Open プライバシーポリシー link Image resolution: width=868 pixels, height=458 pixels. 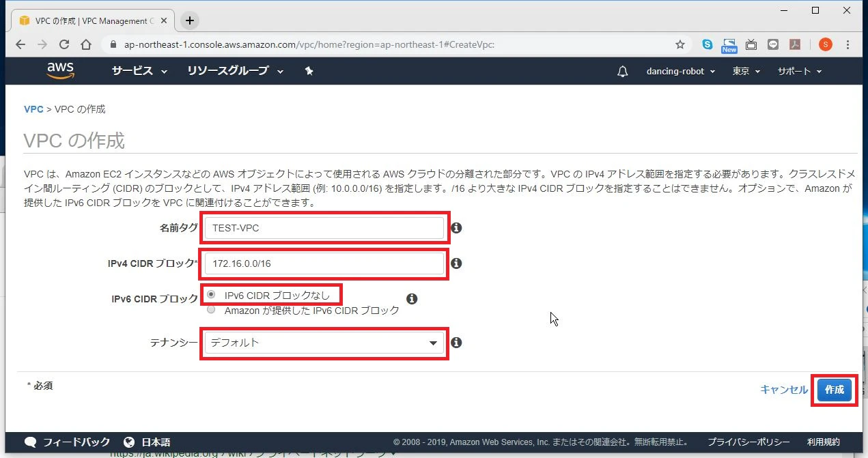click(x=748, y=442)
